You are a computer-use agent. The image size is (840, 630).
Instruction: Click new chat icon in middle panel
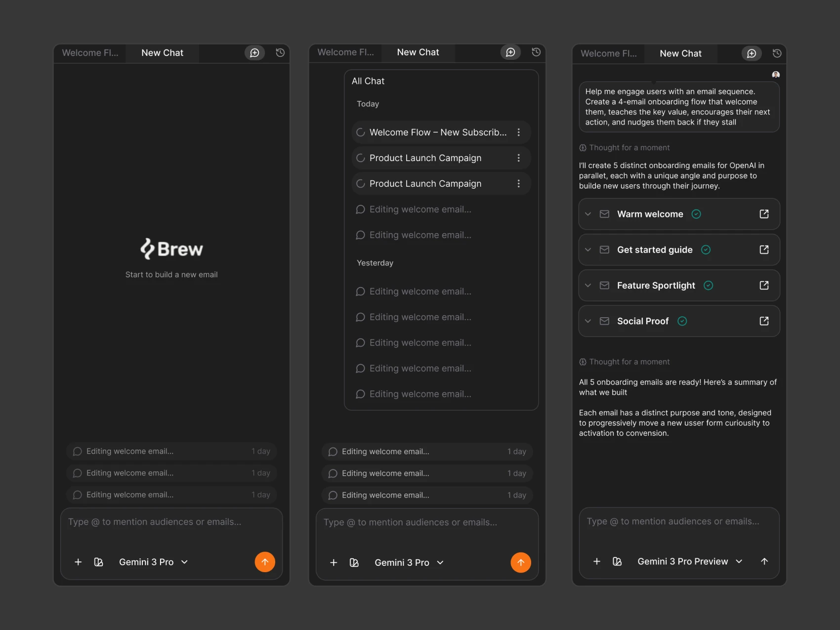click(510, 52)
